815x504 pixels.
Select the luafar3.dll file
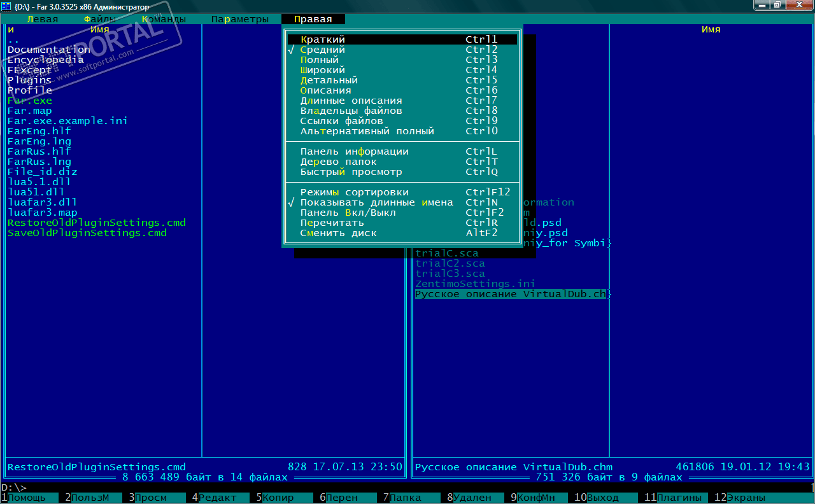click(43, 202)
